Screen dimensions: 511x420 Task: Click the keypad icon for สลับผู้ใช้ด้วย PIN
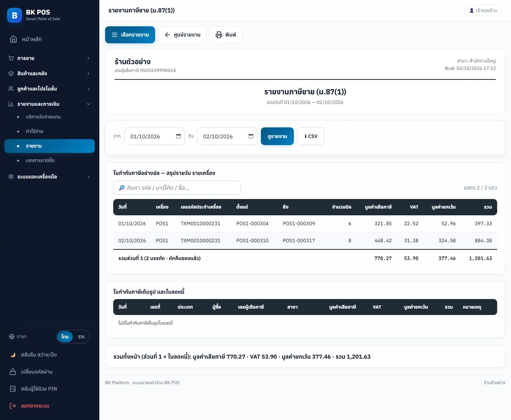coord(13,389)
